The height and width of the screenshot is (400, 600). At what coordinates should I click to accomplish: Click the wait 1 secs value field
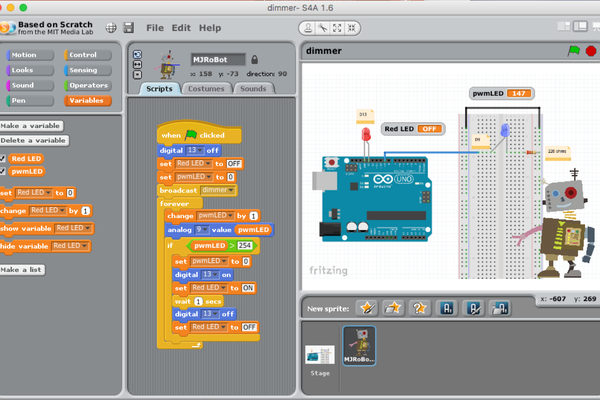pyautogui.click(x=198, y=301)
